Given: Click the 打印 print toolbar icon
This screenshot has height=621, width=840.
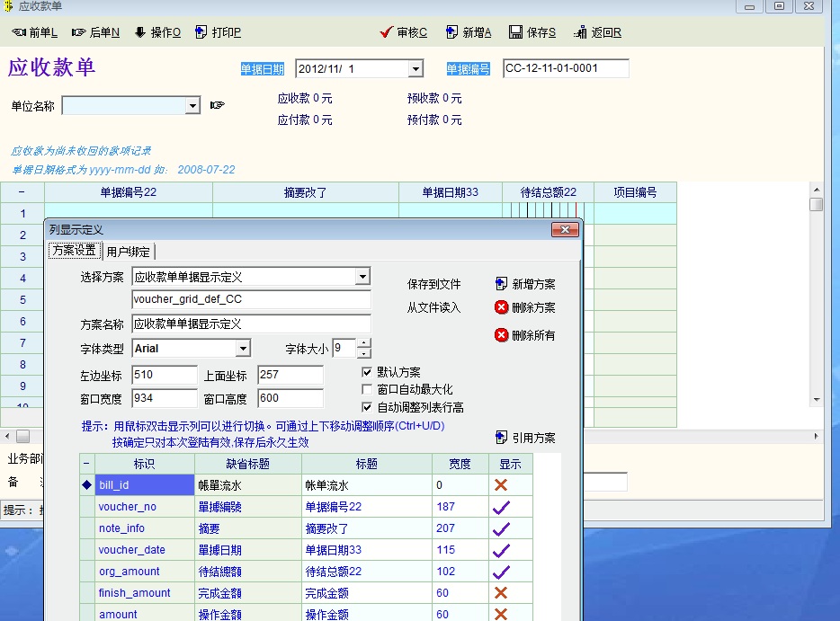Looking at the screenshot, I should (x=201, y=32).
